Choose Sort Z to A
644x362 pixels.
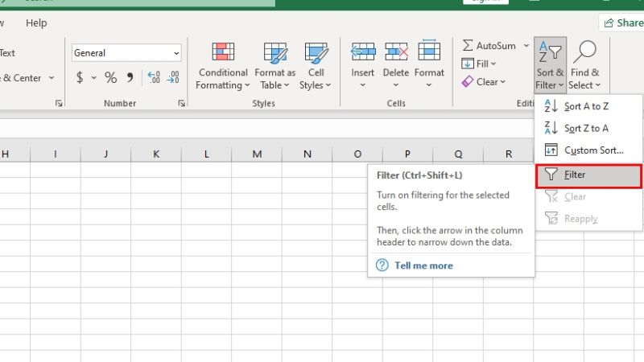click(588, 128)
